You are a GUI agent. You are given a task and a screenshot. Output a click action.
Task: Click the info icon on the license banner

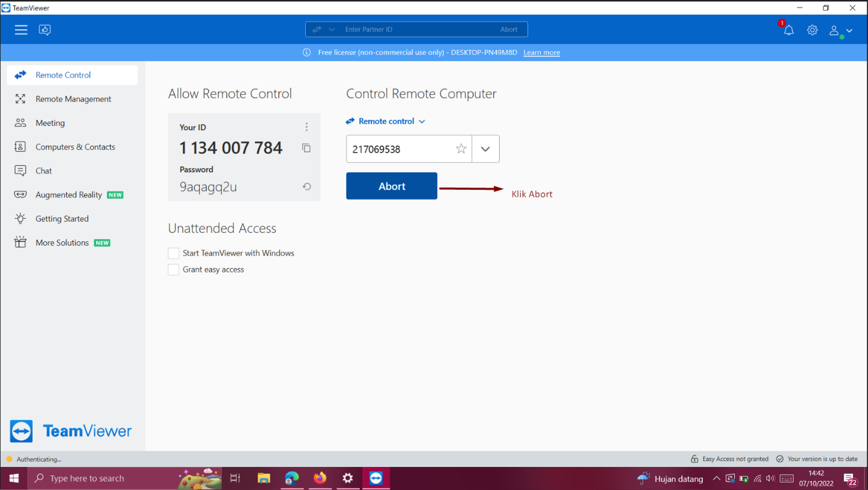pos(307,52)
